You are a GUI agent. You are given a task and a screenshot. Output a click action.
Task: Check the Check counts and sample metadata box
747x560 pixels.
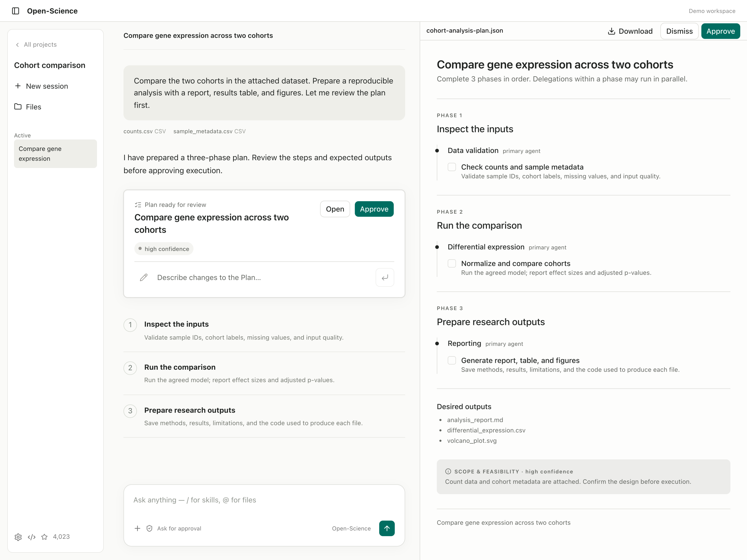click(x=452, y=167)
